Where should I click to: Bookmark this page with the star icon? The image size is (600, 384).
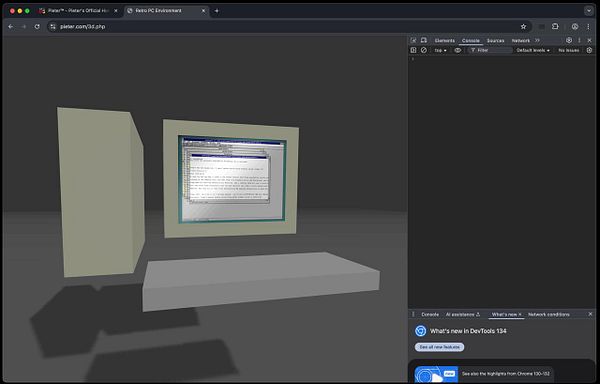pos(523,26)
